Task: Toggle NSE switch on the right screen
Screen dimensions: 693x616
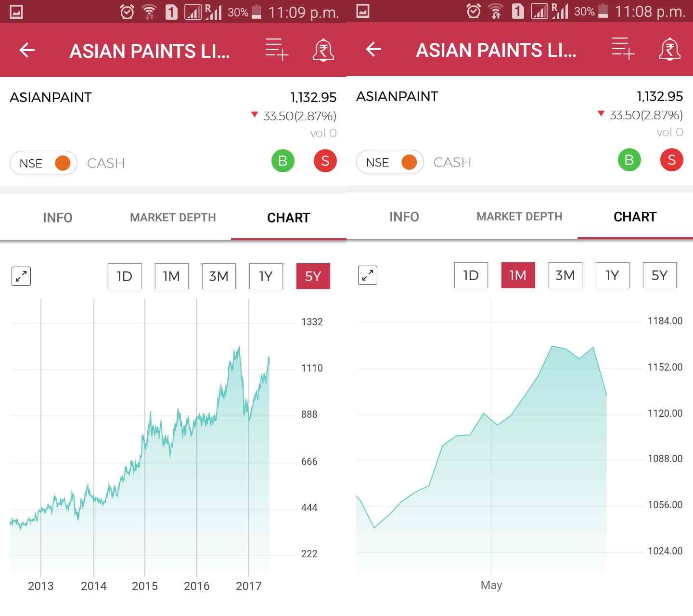Action: (x=390, y=162)
